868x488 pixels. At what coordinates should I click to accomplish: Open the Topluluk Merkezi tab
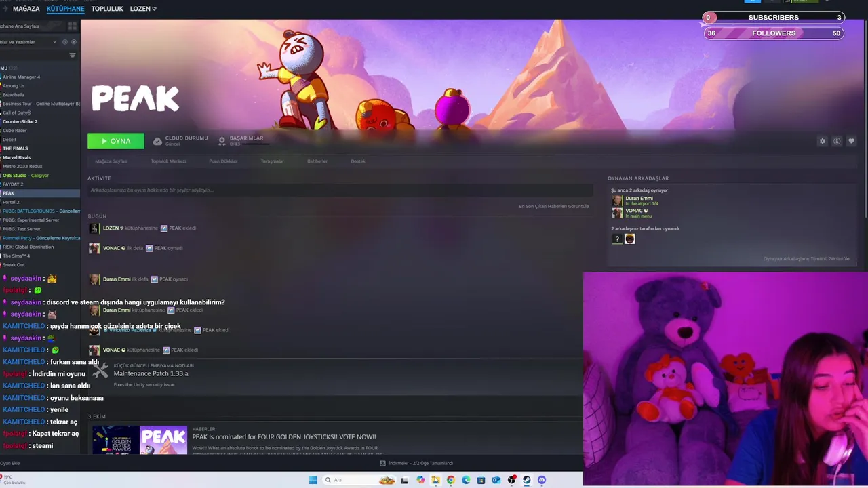coord(168,161)
